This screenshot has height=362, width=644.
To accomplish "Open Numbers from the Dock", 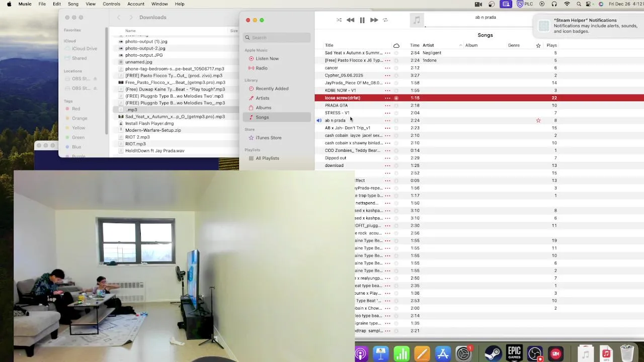I will coord(401,354).
